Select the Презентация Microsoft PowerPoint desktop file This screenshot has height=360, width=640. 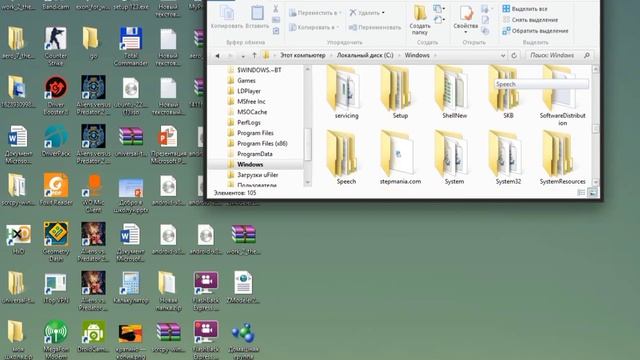(x=168, y=144)
